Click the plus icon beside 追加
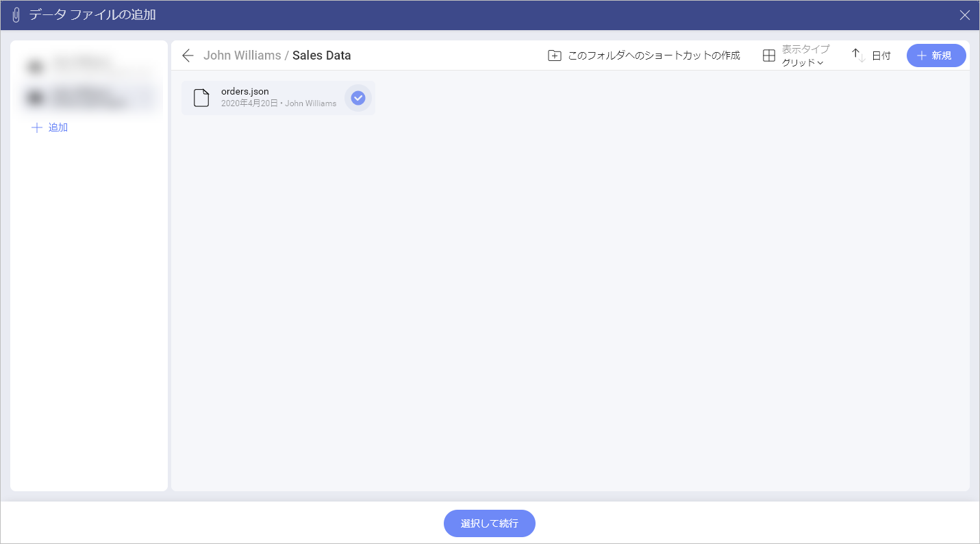Viewport: 980px width, 544px height. (x=37, y=127)
